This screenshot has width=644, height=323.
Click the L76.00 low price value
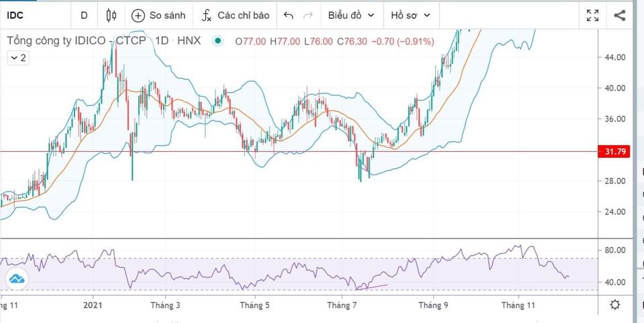click(318, 42)
